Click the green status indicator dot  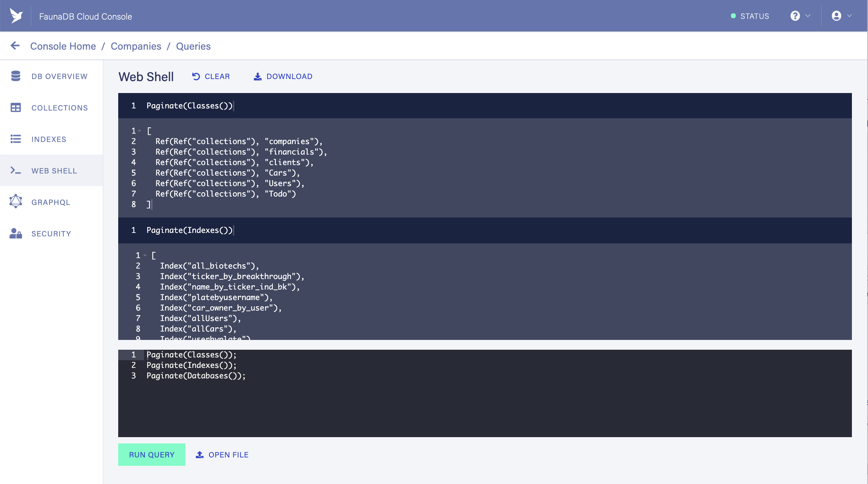(x=733, y=16)
